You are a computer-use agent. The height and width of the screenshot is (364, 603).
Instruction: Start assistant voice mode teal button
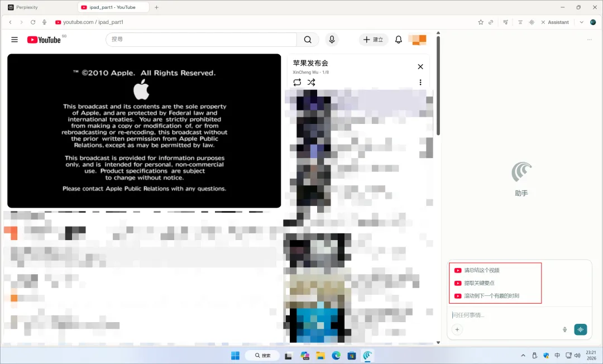pos(580,329)
